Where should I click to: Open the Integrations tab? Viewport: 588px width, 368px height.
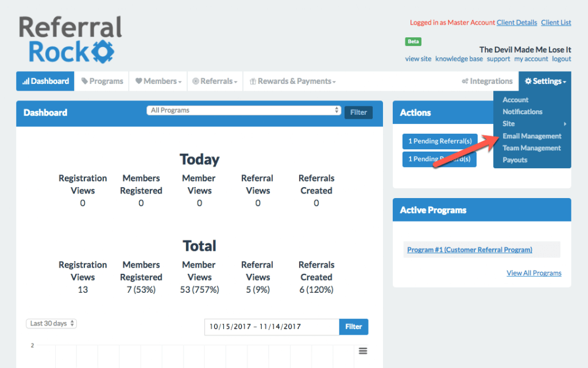point(487,81)
